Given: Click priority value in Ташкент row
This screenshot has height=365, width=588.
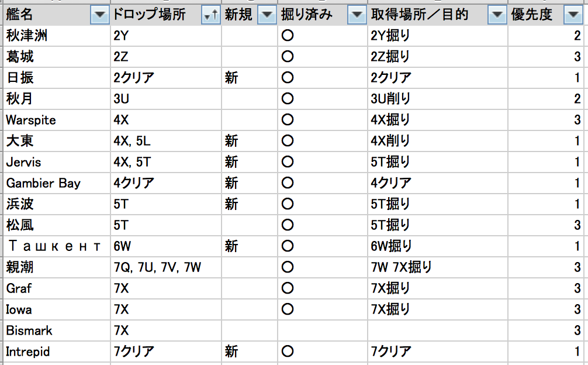Looking at the screenshot, I should click(x=578, y=246).
